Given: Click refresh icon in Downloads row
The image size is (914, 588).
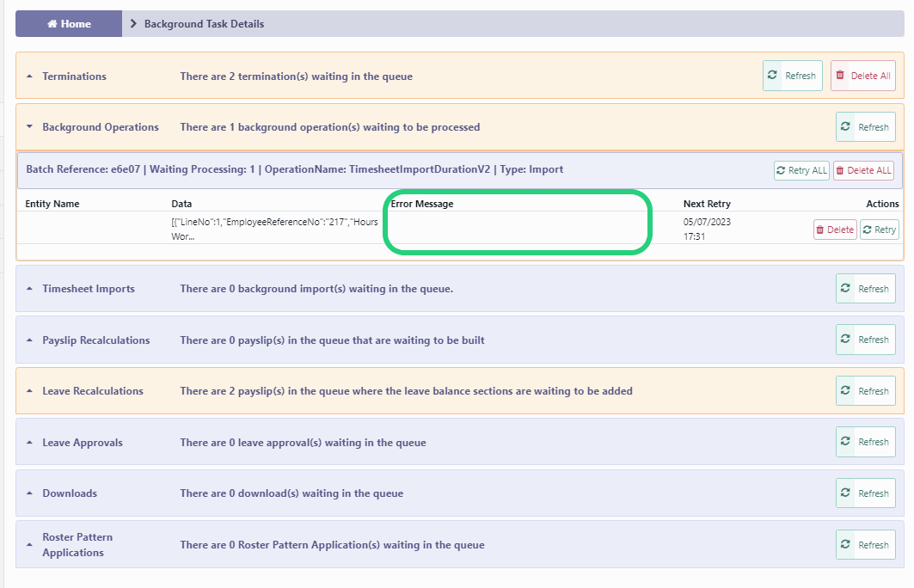Looking at the screenshot, I should pos(845,493).
